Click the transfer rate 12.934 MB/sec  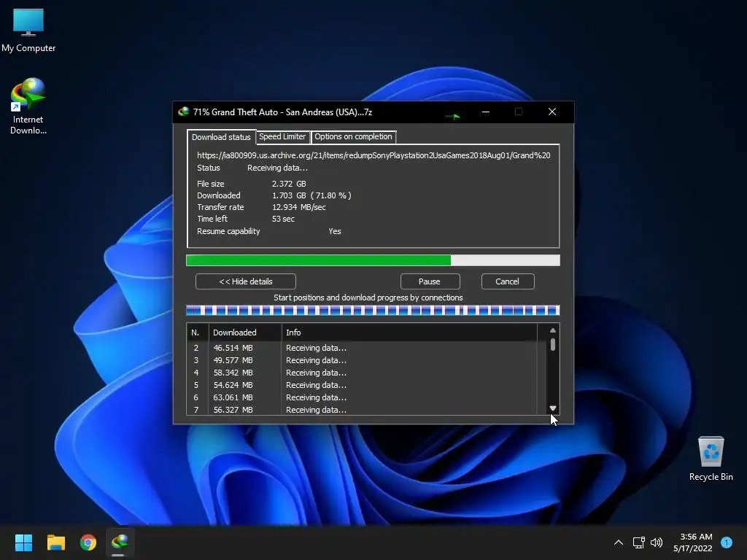point(298,207)
